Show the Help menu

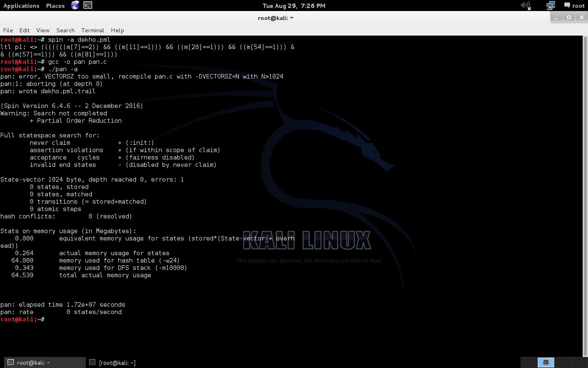pyautogui.click(x=117, y=30)
